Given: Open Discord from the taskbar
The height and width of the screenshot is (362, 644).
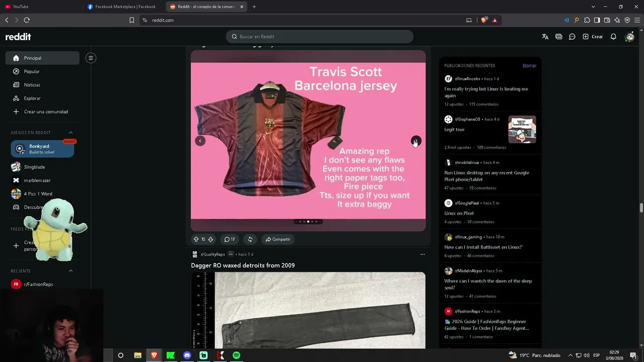Looking at the screenshot, I should click(187, 355).
